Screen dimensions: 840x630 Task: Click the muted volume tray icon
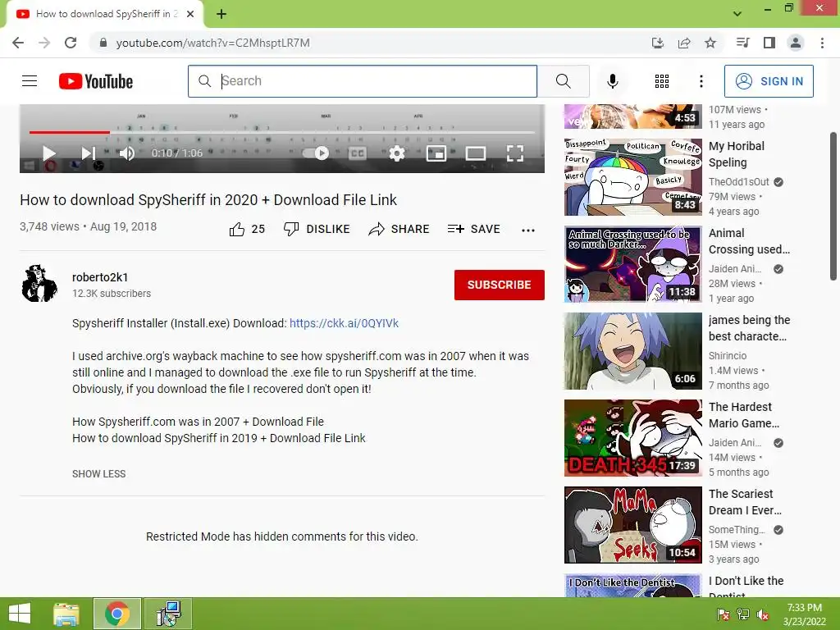(x=763, y=614)
